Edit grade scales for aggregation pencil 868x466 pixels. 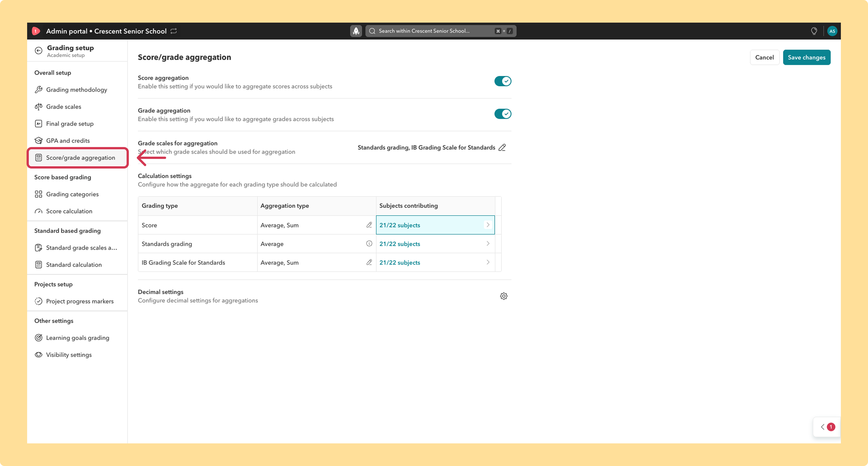coord(502,147)
